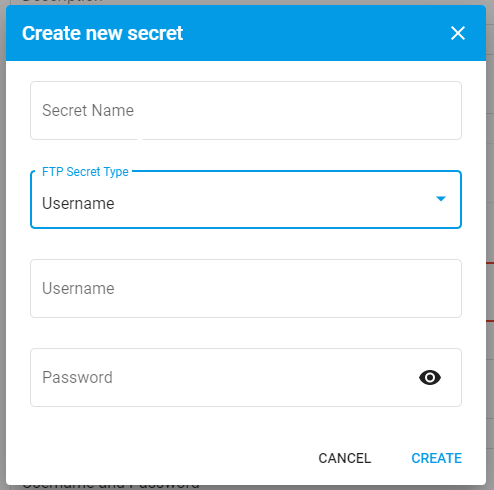Cancel creating the new secret
This screenshot has width=494, height=490.
point(345,458)
